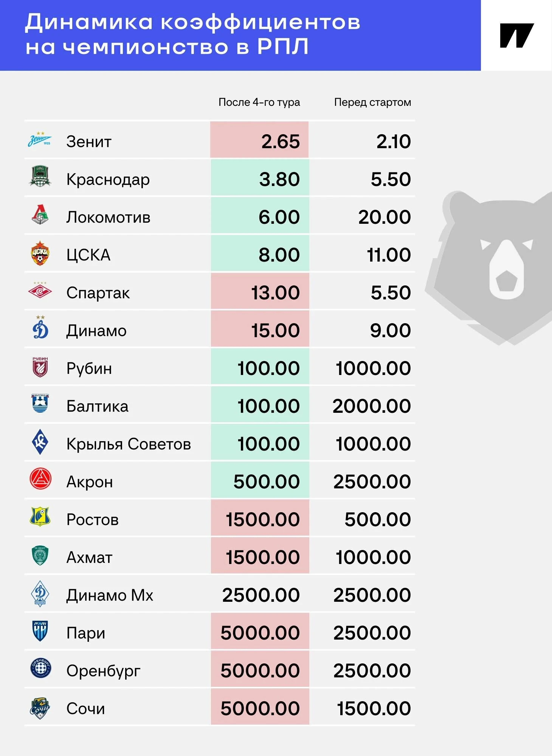Click the Baltika club logo
Viewport: 552px width, 756px height.
(x=40, y=404)
